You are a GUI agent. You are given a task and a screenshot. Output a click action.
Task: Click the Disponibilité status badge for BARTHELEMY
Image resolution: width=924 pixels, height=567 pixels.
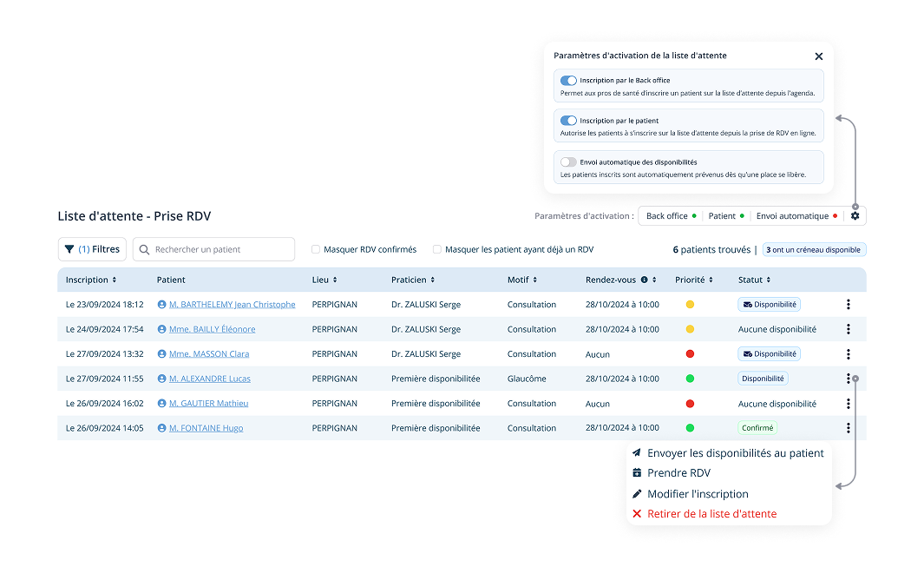[x=769, y=305]
